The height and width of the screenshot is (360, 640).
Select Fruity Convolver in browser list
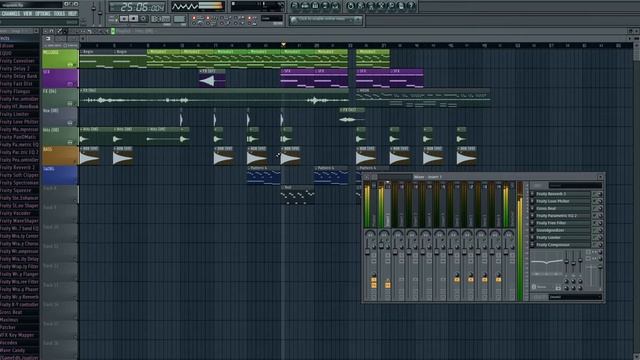click(x=17, y=61)
